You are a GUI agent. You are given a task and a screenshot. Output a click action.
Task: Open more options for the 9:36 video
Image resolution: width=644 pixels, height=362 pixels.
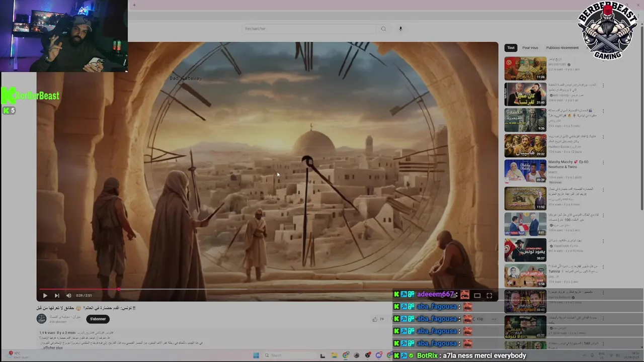pos(603,112)
